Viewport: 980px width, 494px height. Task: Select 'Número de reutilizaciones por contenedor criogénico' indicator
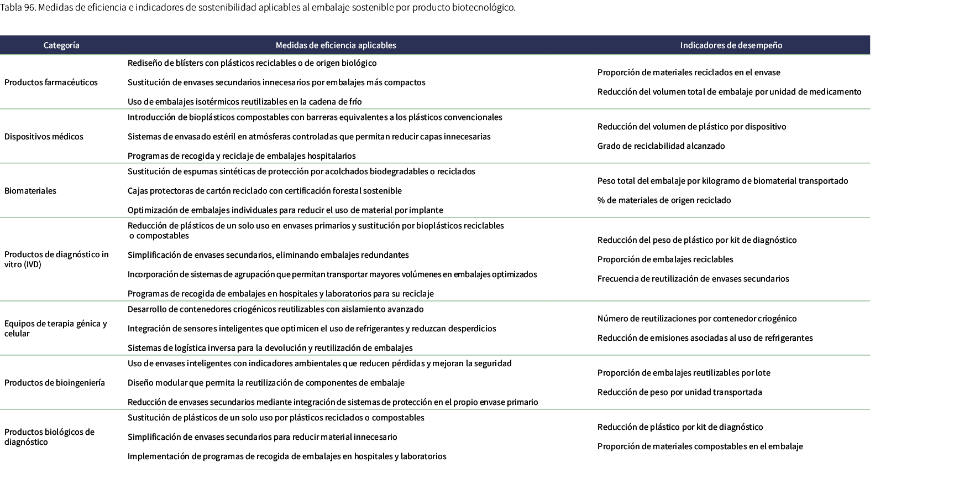696,319
